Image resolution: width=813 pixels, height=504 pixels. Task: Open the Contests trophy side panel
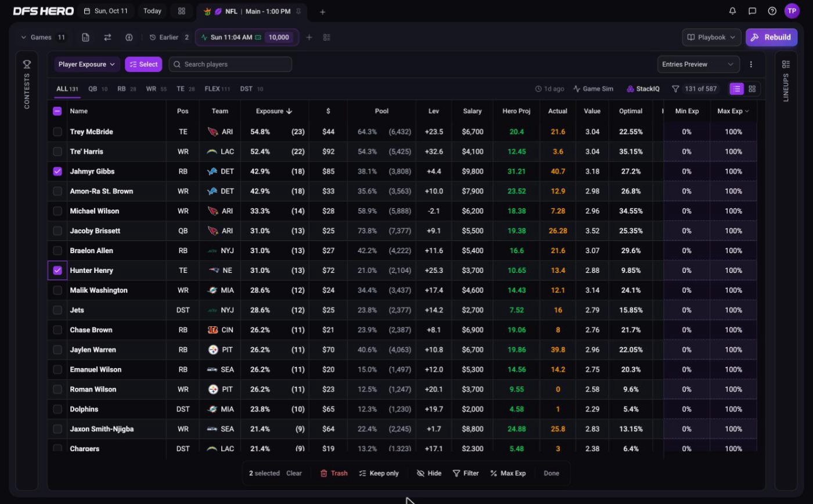click(27, 83)
